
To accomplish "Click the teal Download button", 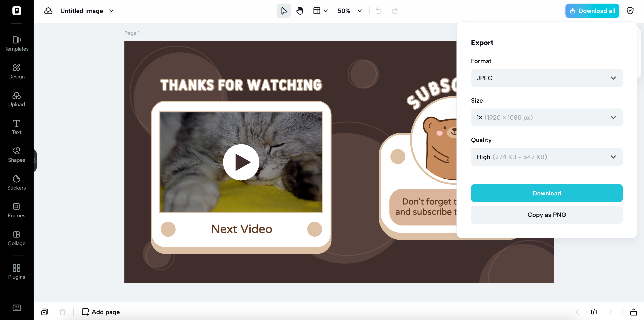I will tap(546, 193).
